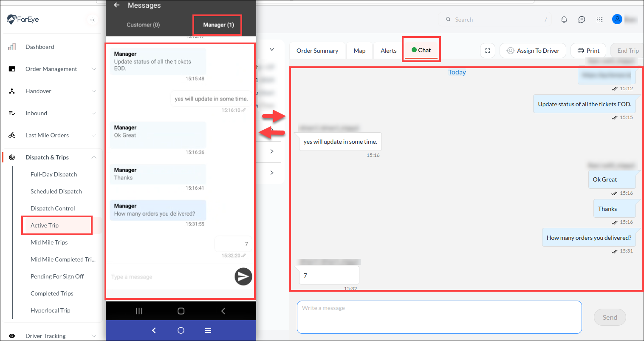
Task: Click the search magnifier icon
Action: [448, 20]
